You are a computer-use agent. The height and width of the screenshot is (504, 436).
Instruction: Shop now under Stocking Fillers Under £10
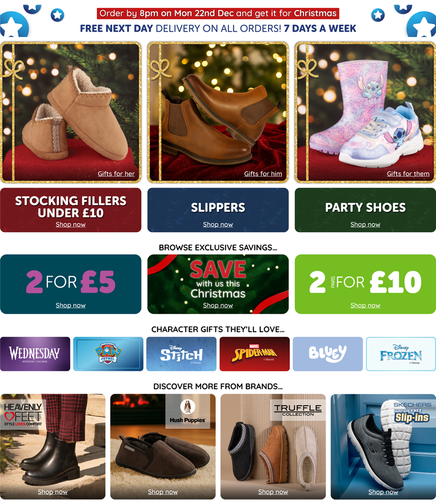point(71,224)
